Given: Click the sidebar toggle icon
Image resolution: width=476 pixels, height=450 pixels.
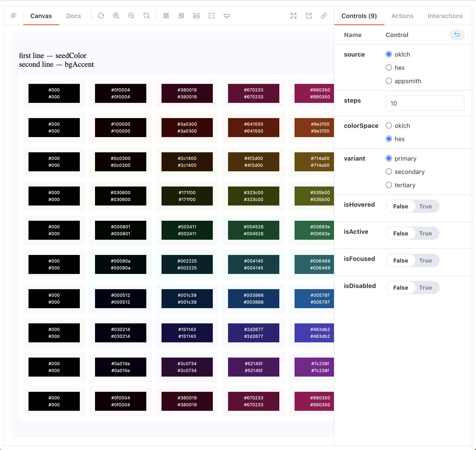Looking at the screenshot, I should click(14, 16).
